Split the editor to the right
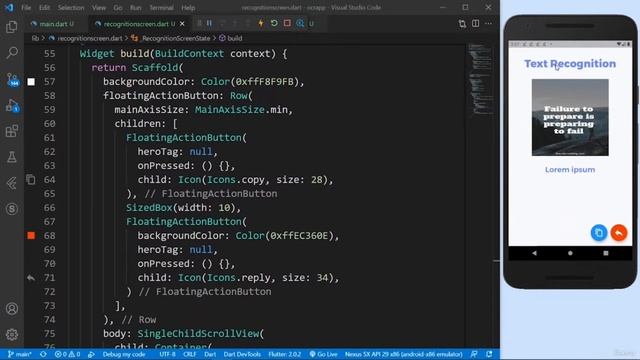This screenshot has width=640, height=360. pyautogui.click(x=476, y=24)
